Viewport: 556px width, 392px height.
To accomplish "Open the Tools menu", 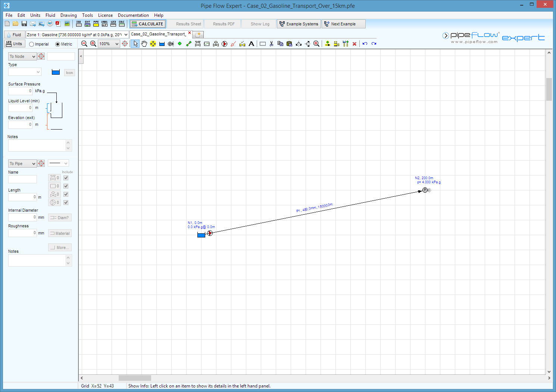I will [x=87, y=15].
